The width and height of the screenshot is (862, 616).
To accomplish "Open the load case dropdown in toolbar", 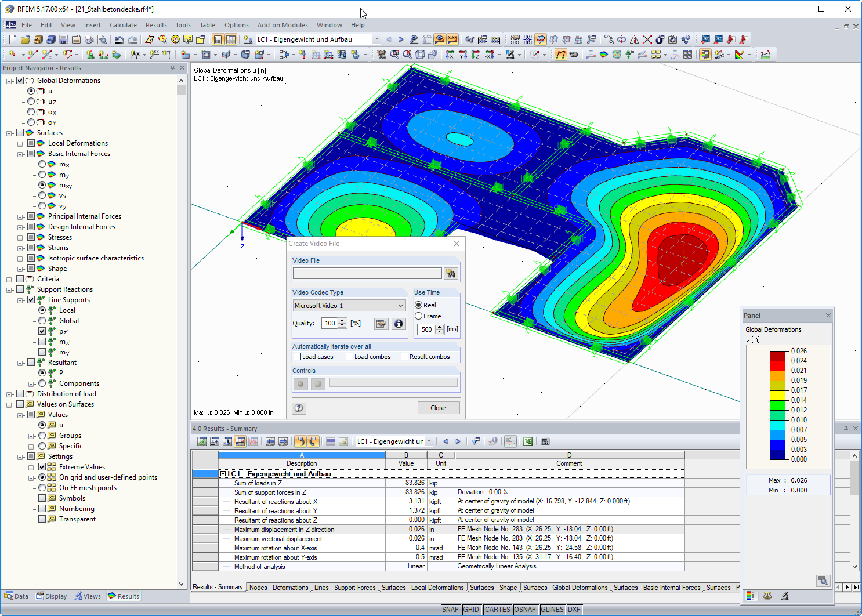I will 376,39.
